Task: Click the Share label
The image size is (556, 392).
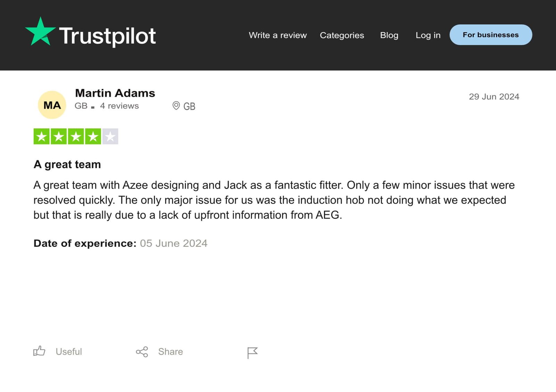Action: point(170,352)
